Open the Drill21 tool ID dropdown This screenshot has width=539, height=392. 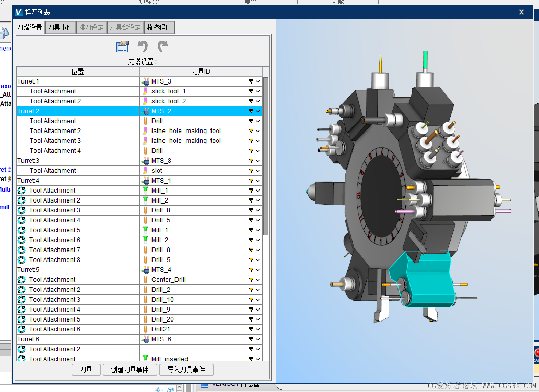coord(257,329)
